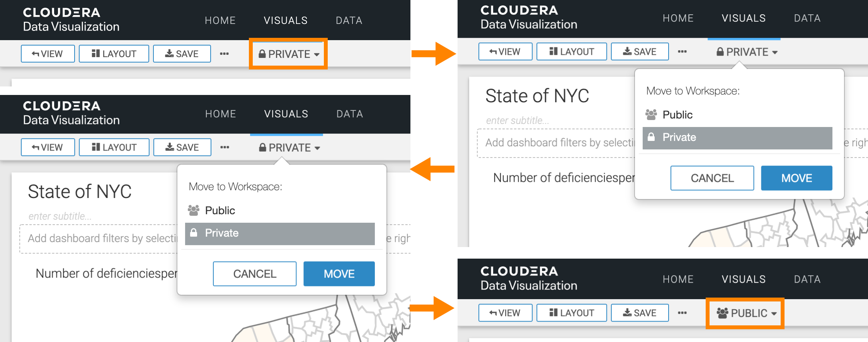Click the caret arrow on the PUBLIC dropdown

pos(774,313)
